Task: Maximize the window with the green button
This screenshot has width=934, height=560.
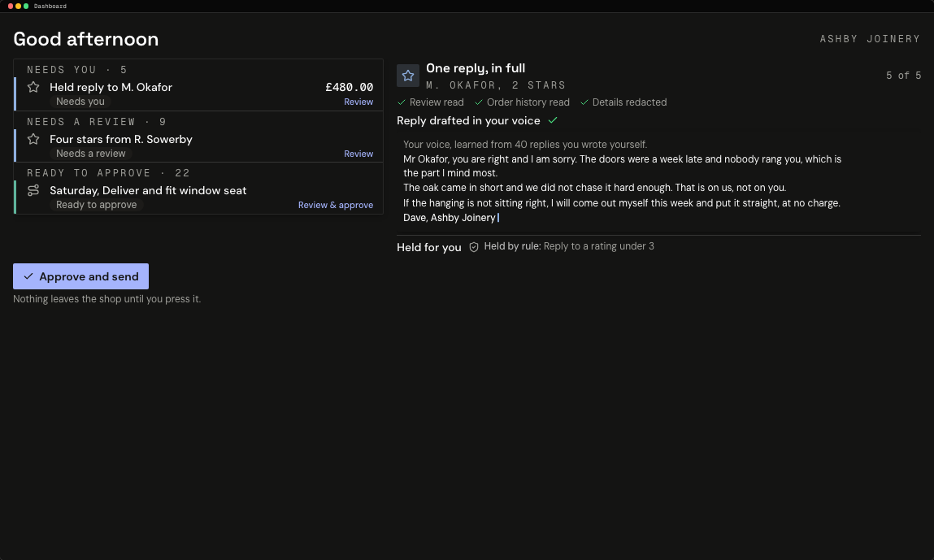Action: click(x=26, y=6)
